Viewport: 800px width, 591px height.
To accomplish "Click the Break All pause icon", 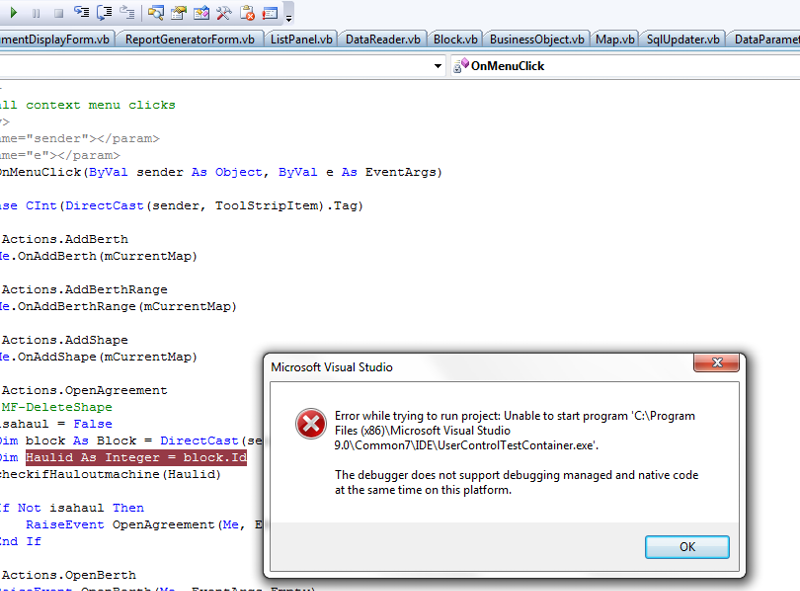I will [34, 12].
